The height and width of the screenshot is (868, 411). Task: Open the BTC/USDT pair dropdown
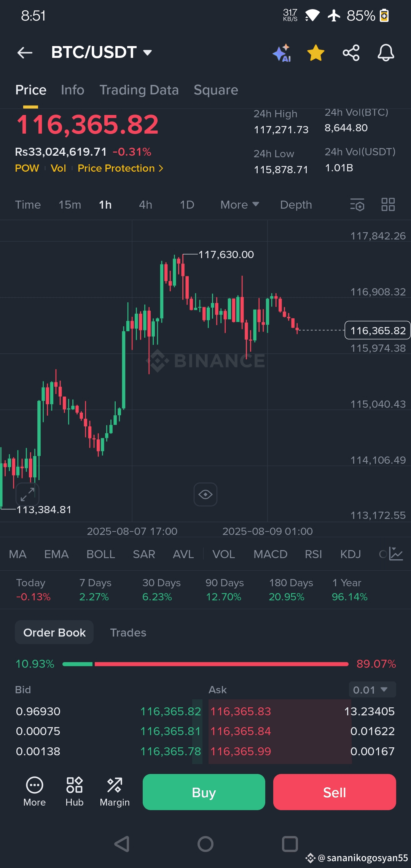(102, 52)
